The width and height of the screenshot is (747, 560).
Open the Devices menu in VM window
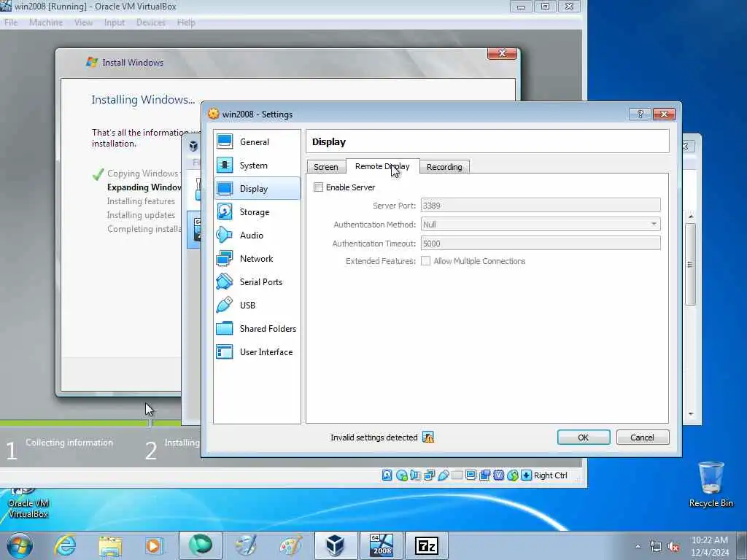pyautogui.click(x=150, y=23)
